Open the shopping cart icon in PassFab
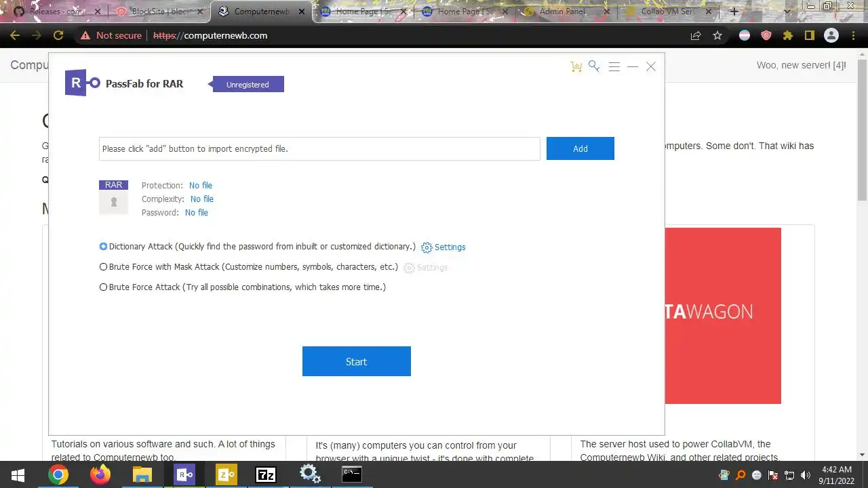The height and width of the screenshot is (488, 868). [576, 66]
